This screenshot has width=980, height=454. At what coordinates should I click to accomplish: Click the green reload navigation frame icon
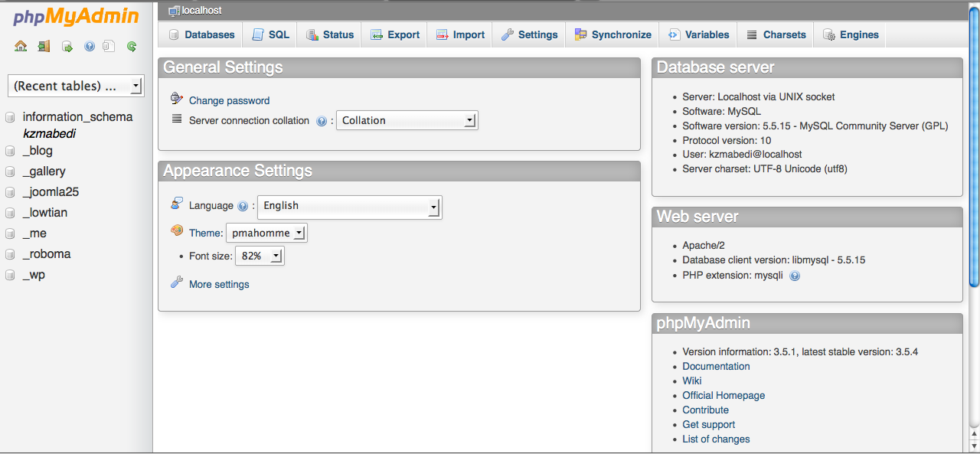[x=132, y=46]
